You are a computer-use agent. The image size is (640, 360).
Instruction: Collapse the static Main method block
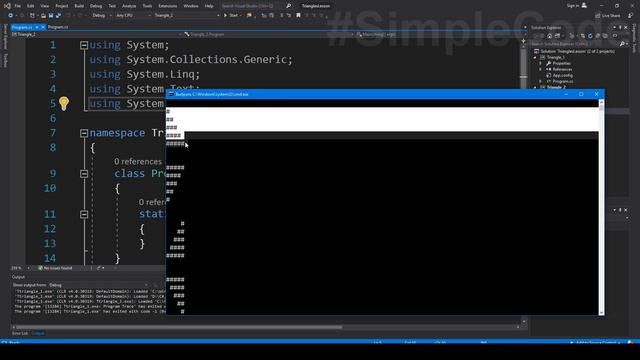[84, 215]
